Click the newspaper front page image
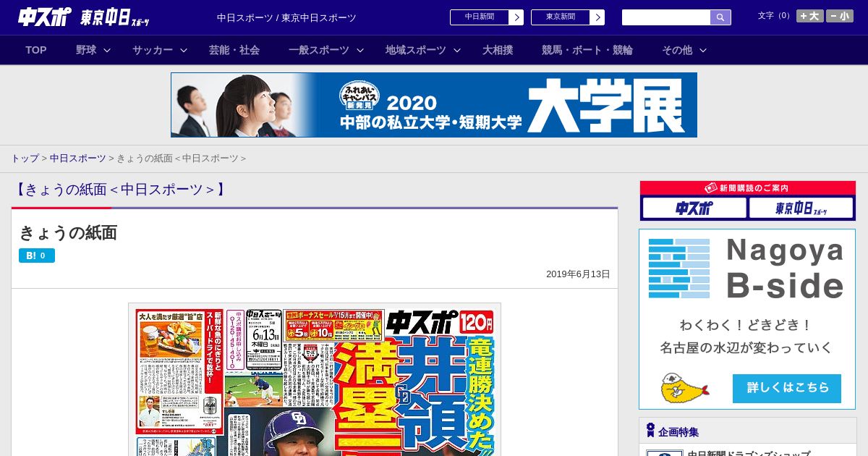 pyautogui.click(x=315, y=379)
